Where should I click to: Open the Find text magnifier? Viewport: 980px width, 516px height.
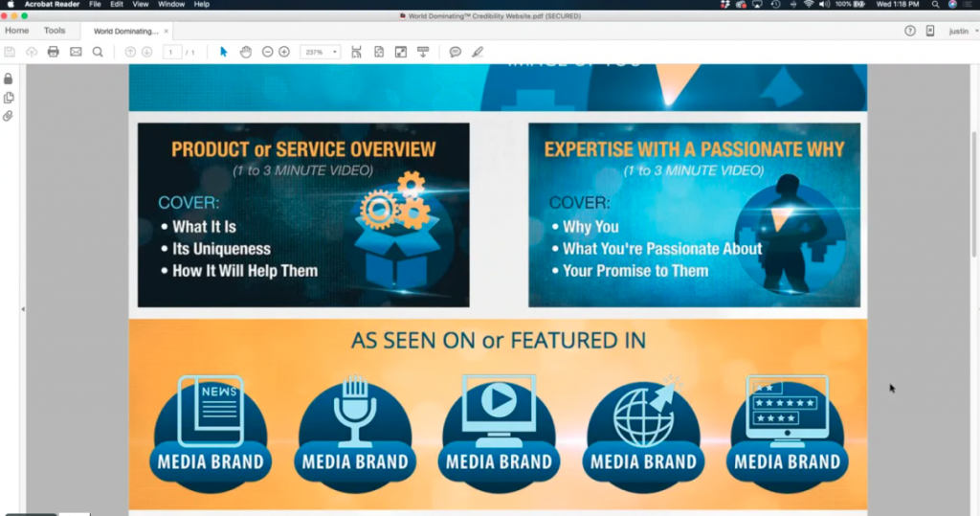(98, 52)
